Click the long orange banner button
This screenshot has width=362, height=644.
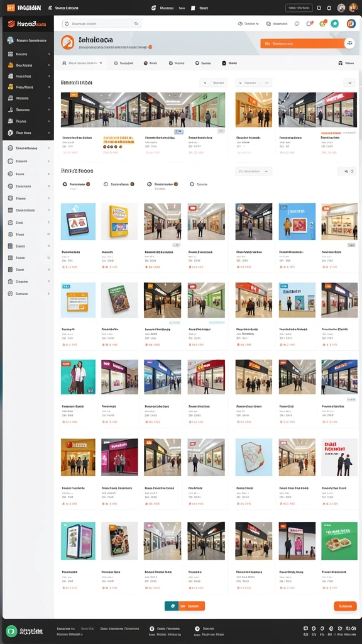302,43
